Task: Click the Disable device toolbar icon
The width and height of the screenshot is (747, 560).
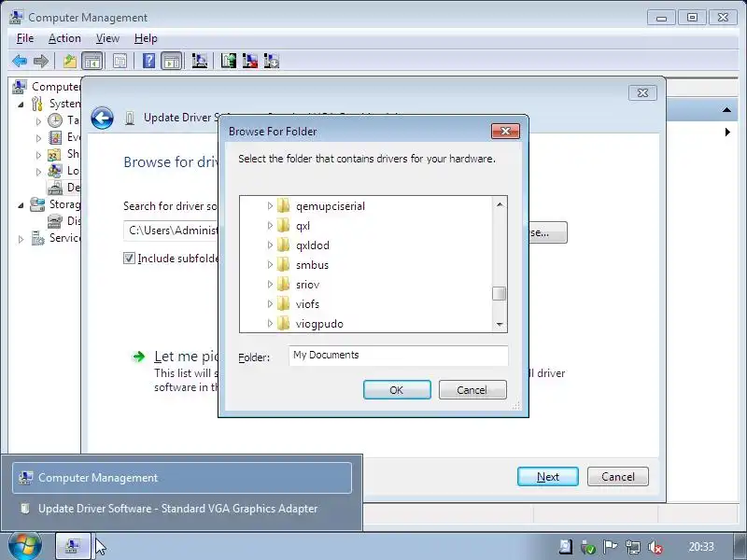Action: point(271,61)
